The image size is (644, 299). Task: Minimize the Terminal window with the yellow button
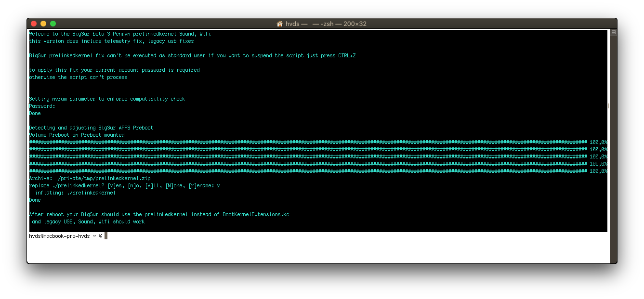pyautogui.click(x=43, y=24)
